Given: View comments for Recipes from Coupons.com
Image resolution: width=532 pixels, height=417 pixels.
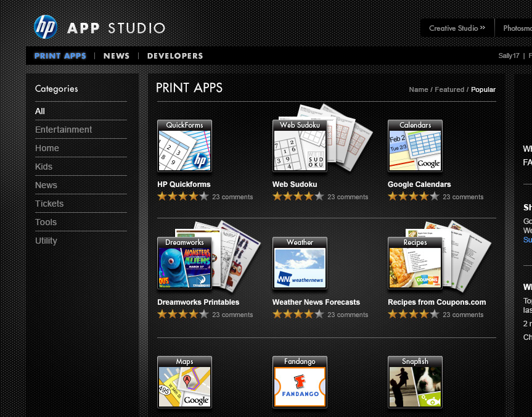Looking at the screenshot, I should coord(463,315).
